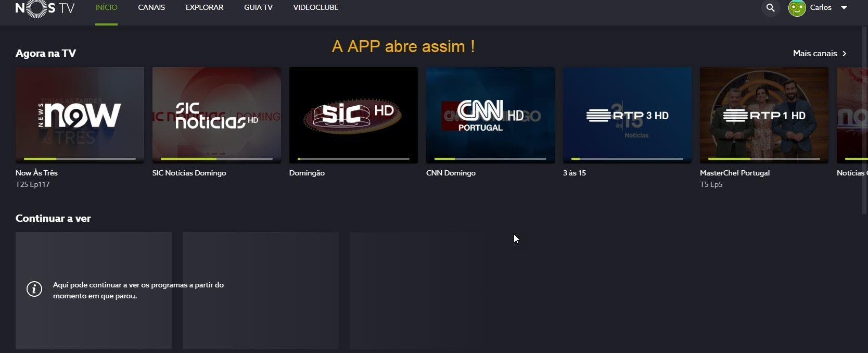Viewport: 868px width, 353px height.
Task: Open the CANAIS tab
Action: [151, 7]
